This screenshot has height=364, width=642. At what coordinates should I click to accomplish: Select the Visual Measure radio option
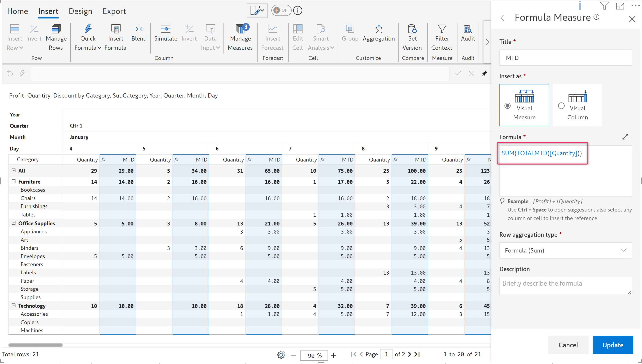[x=507, y=106]
